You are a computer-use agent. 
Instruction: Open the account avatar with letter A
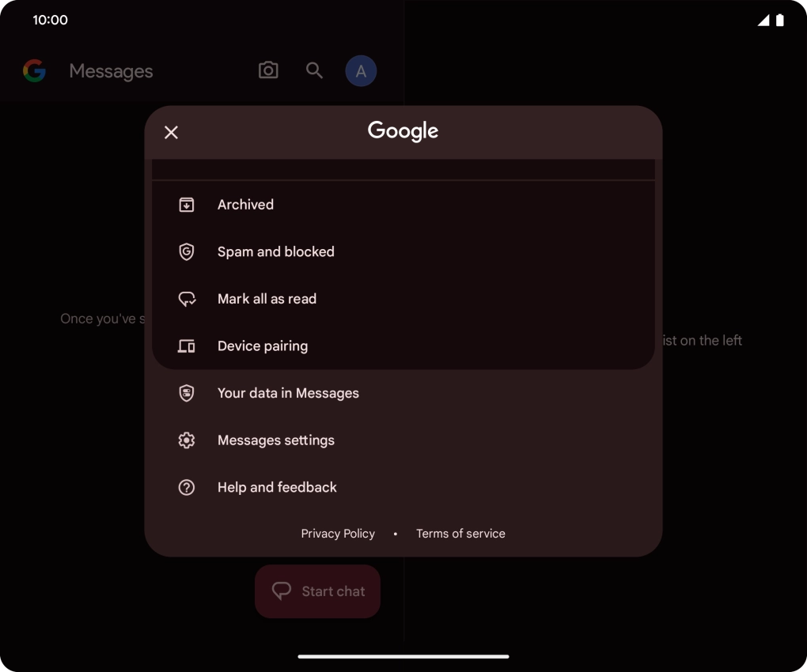pyautogui.click(x=361, y=70)
